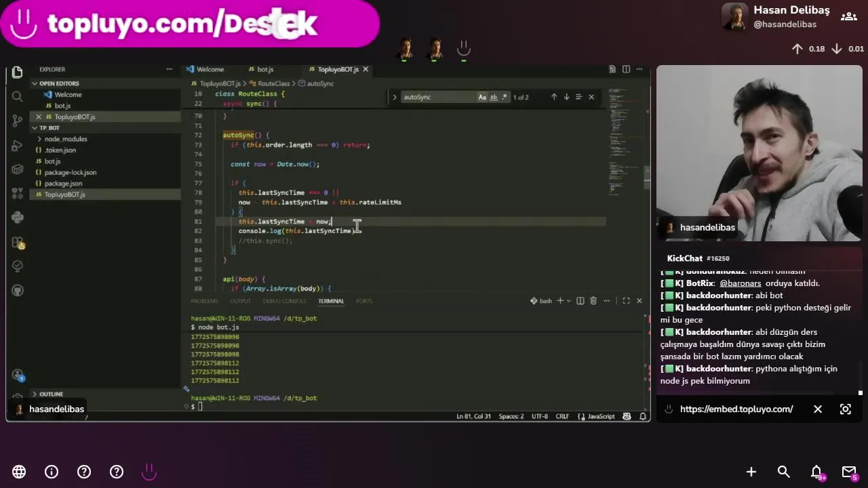The height and width of the screenshot is (488, 868).
Task: Open the Output panel tab
Action: coord(240,301)
